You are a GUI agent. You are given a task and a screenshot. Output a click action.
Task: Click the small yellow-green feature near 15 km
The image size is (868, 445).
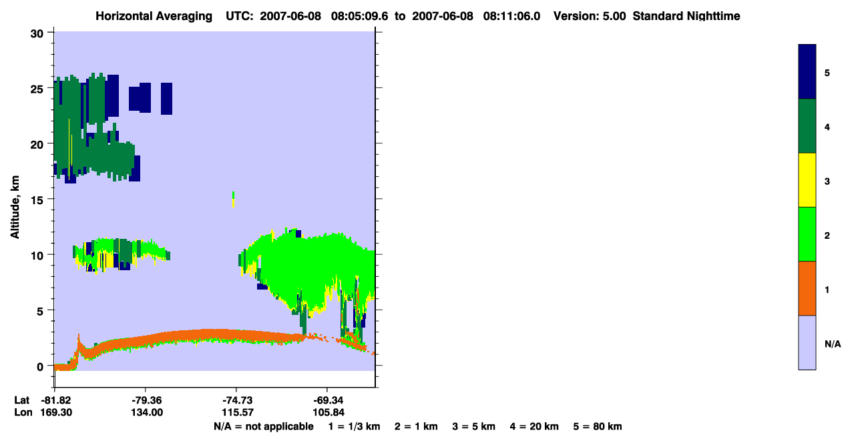pos(233,199)
